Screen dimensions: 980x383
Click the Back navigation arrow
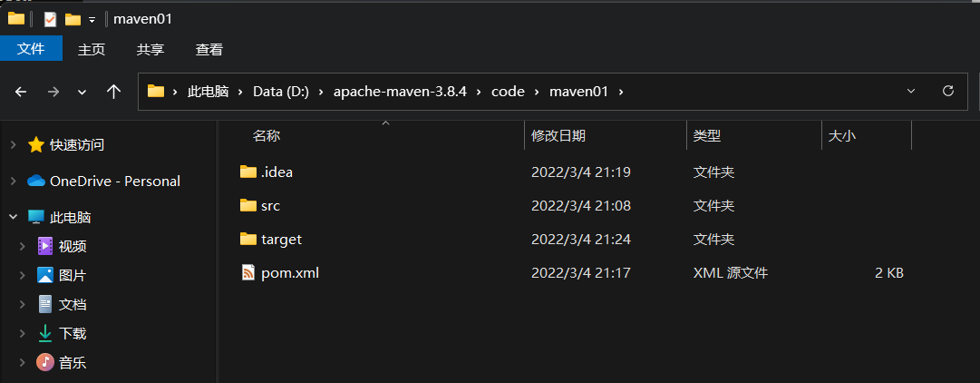click(21, 92)
